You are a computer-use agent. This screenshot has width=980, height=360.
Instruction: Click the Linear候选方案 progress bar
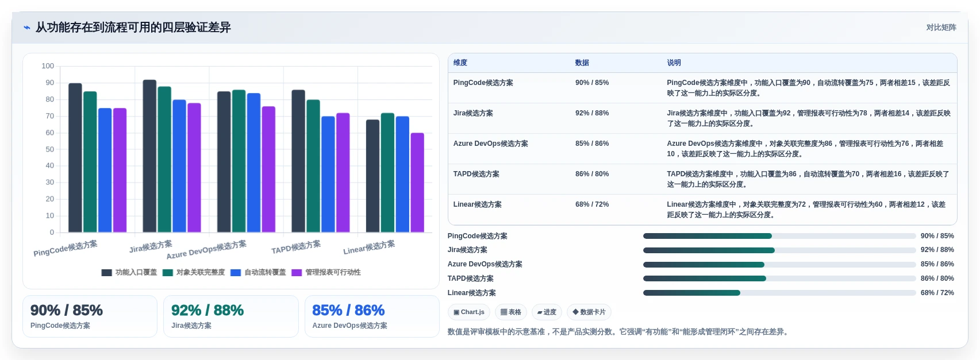tap(779, 293)
